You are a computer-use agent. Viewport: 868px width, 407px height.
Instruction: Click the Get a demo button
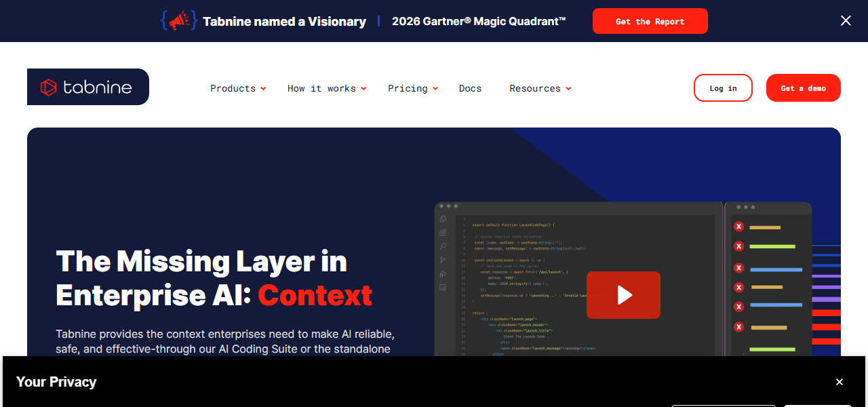click(x=804, y=88)
